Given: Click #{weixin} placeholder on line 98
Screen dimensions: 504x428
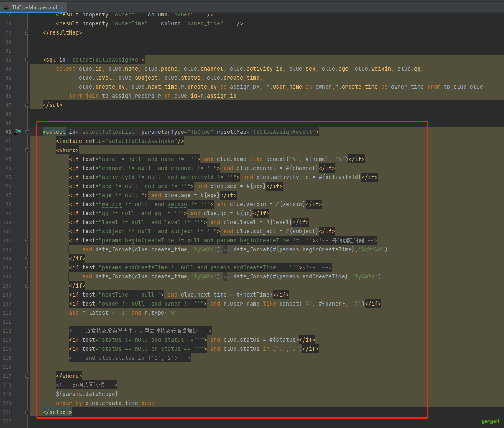Looking at the screenshot, I should [291, 204].
